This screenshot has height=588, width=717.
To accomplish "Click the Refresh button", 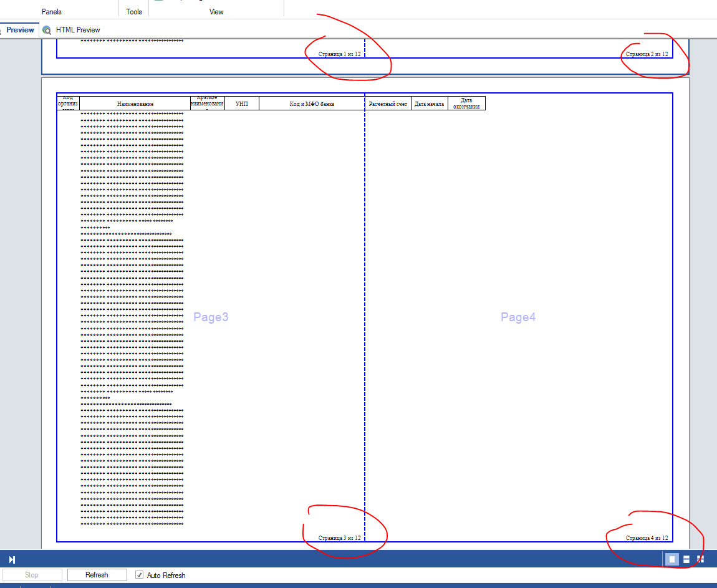I will tap(97, 575).
